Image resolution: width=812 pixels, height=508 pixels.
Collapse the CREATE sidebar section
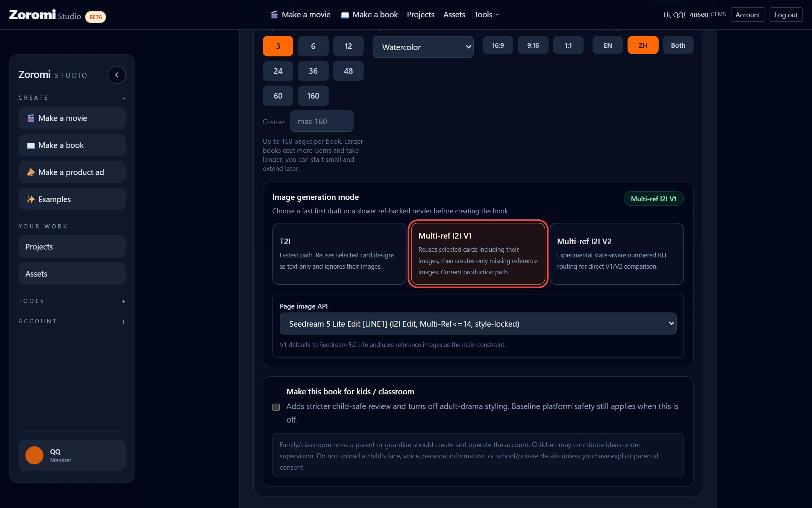[124, 98]
